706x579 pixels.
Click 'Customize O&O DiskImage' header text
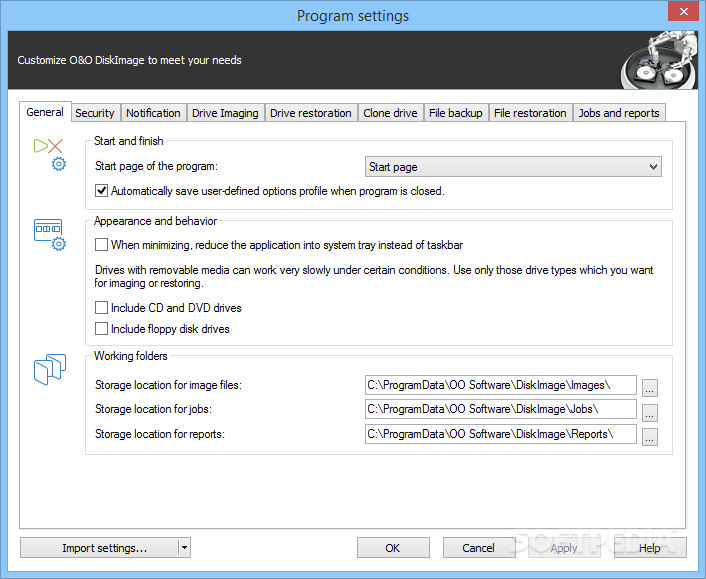(129, 60)
